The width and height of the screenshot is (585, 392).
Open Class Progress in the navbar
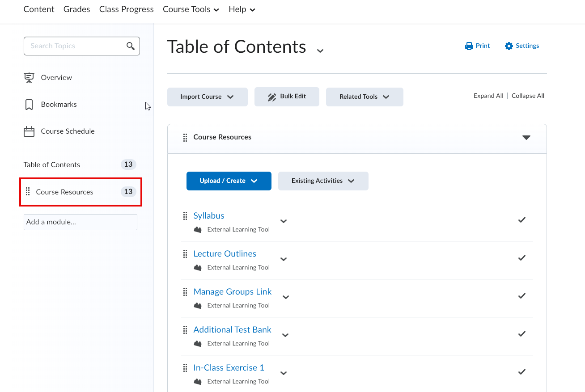pos(127,9)
